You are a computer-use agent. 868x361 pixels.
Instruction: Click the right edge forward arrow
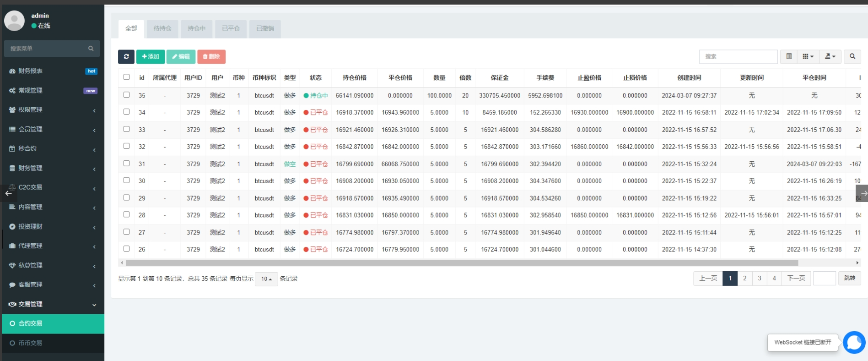(862, 193)
